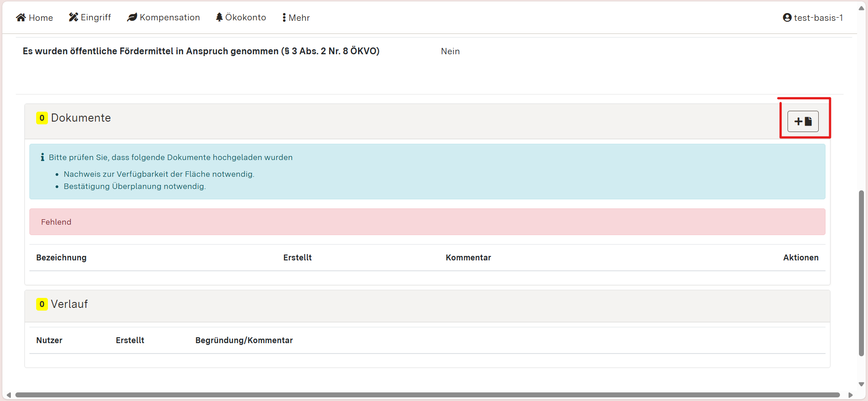Open the Ökokonto navigation item

pos(241,18)
